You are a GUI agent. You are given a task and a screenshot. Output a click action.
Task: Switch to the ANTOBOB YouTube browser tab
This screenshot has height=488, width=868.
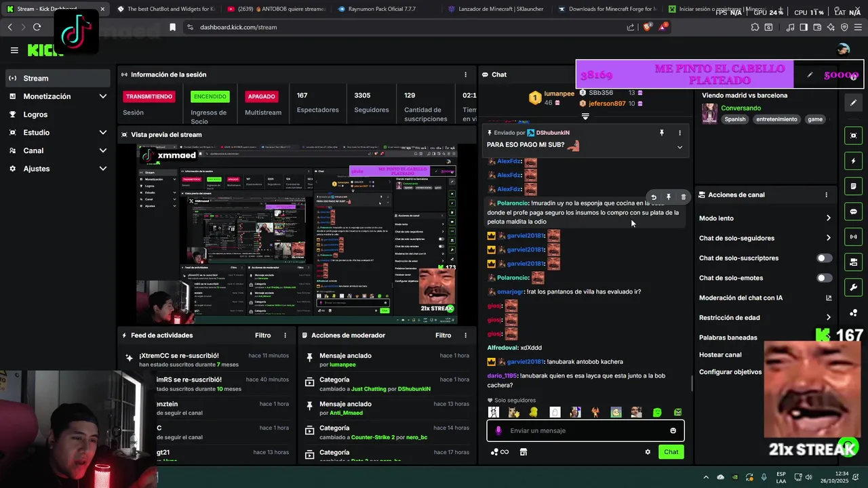coord(277,9)
